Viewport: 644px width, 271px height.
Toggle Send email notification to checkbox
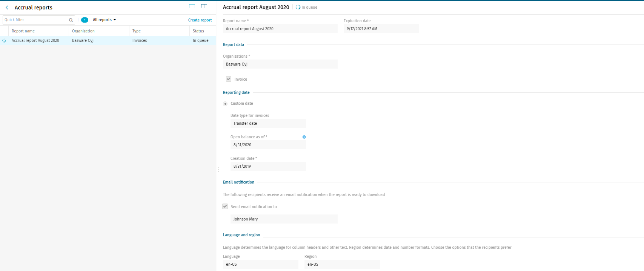coord(225,207)
